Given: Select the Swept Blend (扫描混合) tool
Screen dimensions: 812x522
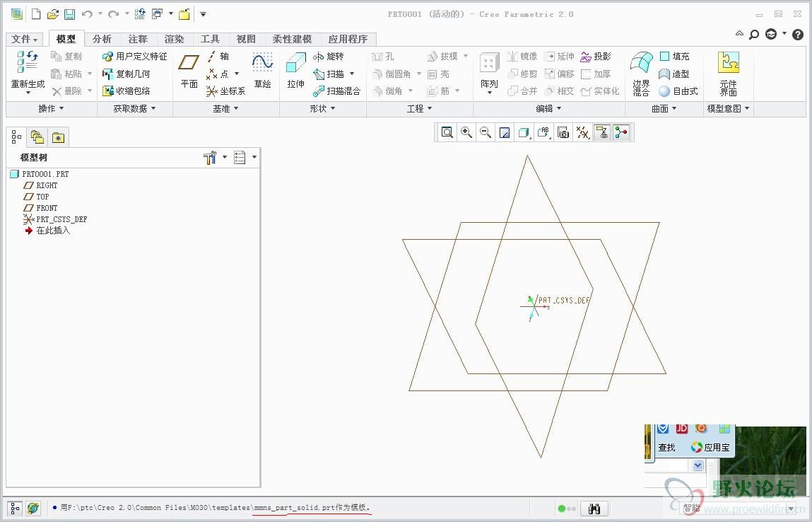Looking at the screenshot, I should click(336, 91).
